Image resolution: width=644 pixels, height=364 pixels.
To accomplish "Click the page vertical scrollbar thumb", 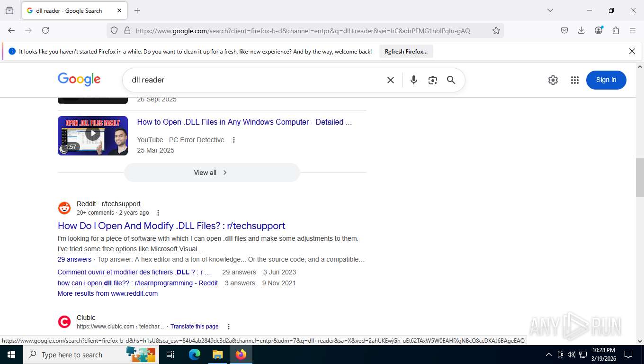I will point(640,178).
